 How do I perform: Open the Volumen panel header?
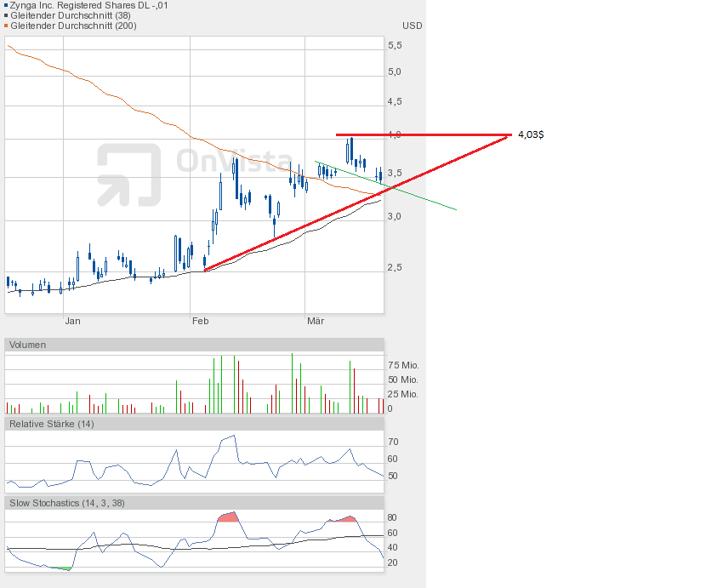[x=27, y=345]
